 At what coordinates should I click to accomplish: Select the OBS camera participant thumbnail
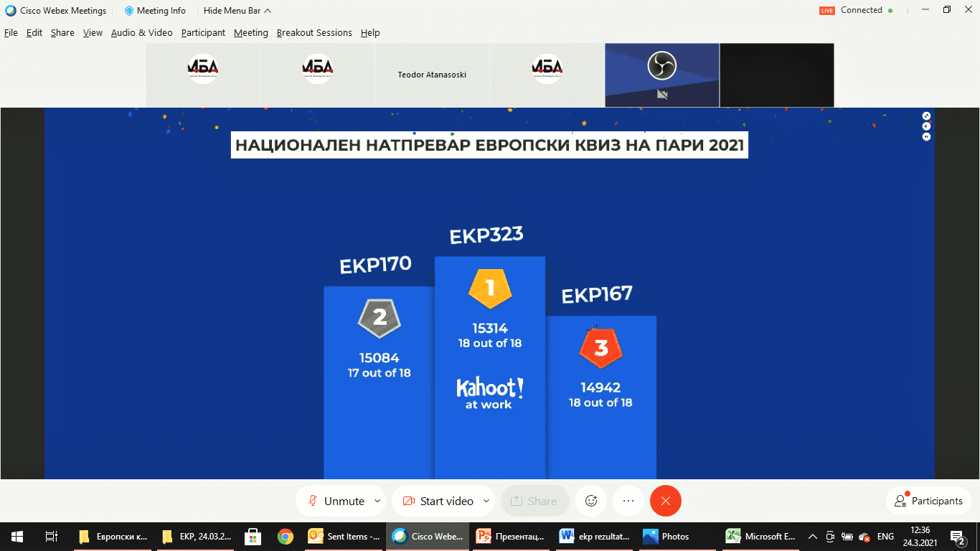coord(662,75)
